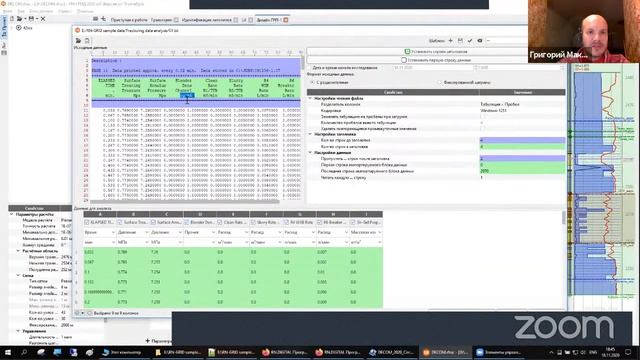The height and width of the screenshot is (360, 640).
Task: Click the 'Выбрано 9 из 9 колонок' selector
Action: [x=116, y=313]
